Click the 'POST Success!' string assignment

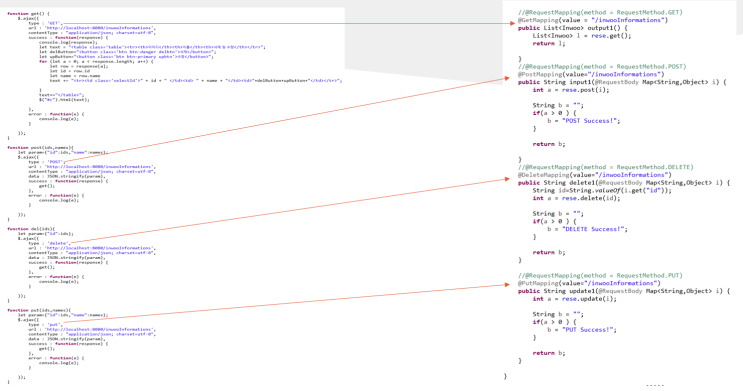(x=583, y=120)
